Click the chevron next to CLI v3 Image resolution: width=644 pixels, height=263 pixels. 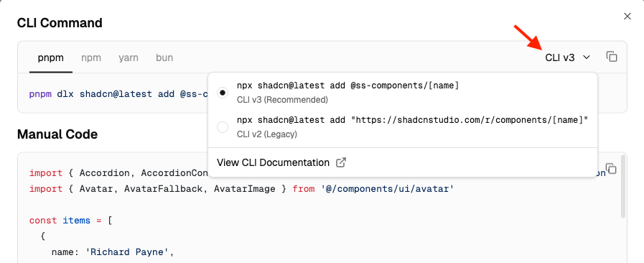click(x=587, y=57)
